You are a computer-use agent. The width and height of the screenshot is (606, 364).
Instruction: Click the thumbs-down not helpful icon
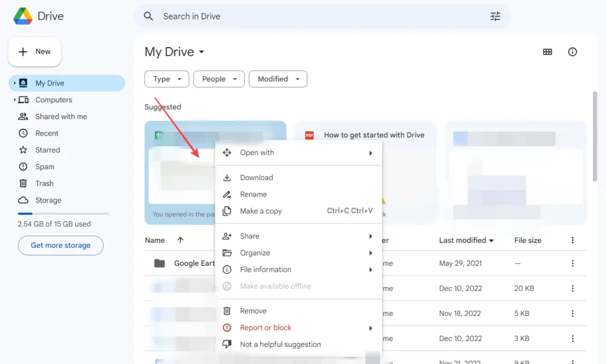point(227,344)
